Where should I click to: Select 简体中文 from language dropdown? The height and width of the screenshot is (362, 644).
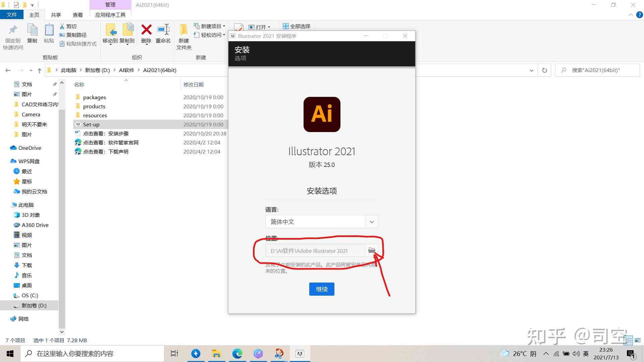[322, 222]
